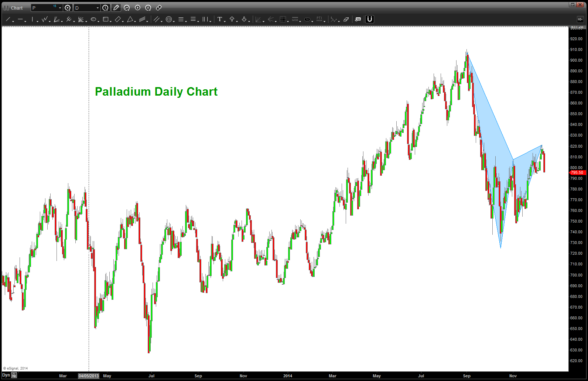Click the Palladium Daily Chart text label
The image size is (588, 381).
[156, 92]
